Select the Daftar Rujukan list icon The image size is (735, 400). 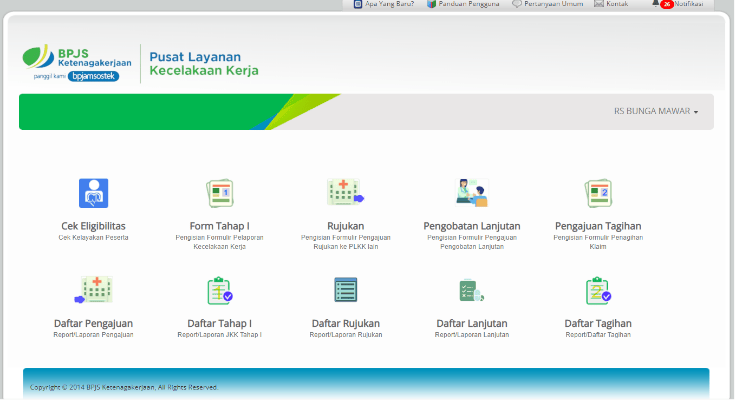[345, 289]
